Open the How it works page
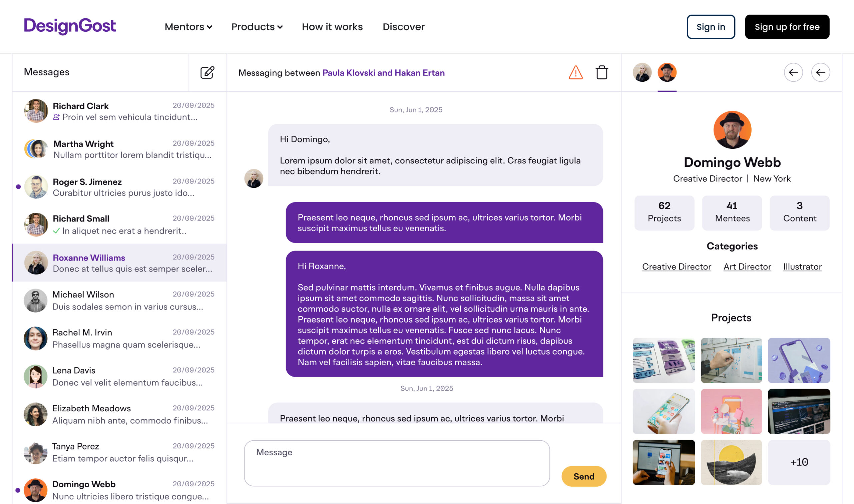The width and height of the screenshot is (854, 504). pos(332,27)
